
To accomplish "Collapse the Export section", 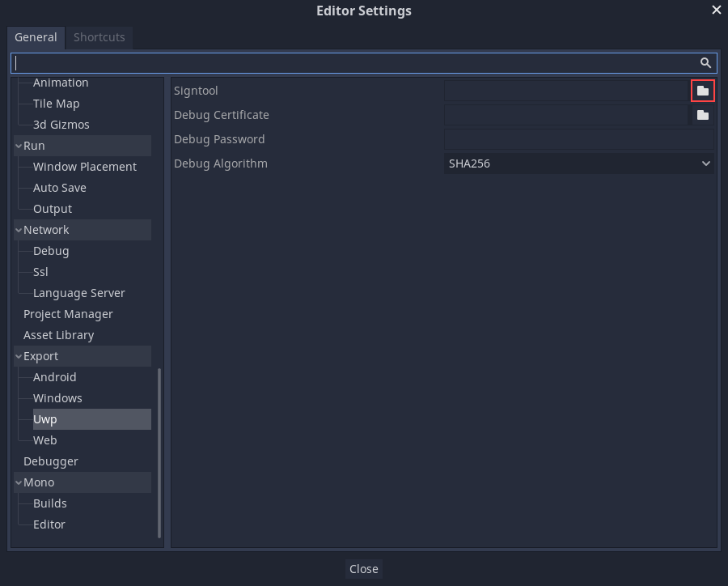I will [x=18, y=355].
